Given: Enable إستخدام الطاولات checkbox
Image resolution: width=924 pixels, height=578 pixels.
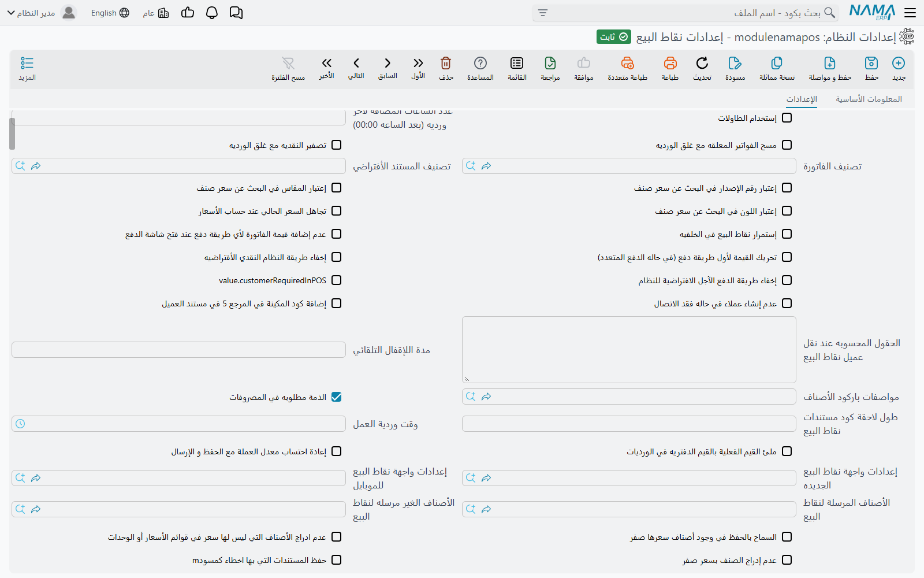Looking at the screenshot, I should (787, 118).
